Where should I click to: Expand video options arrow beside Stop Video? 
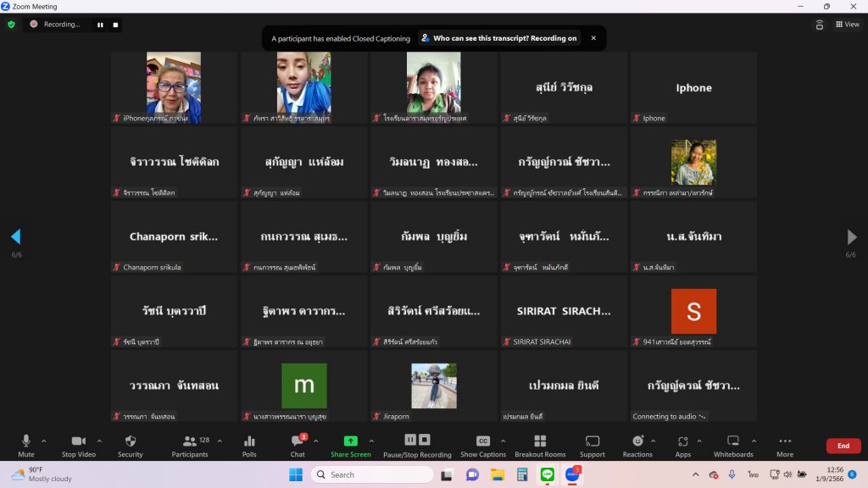(99, 441)
